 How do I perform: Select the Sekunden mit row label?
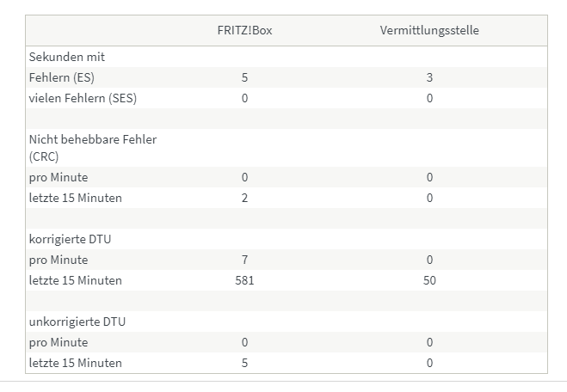pyautogui.click(x=67, y=57)
